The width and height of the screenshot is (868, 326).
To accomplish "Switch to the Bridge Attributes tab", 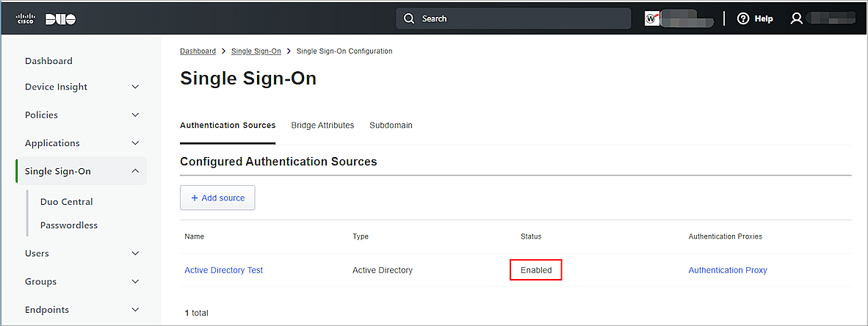I will coord(322,126).
